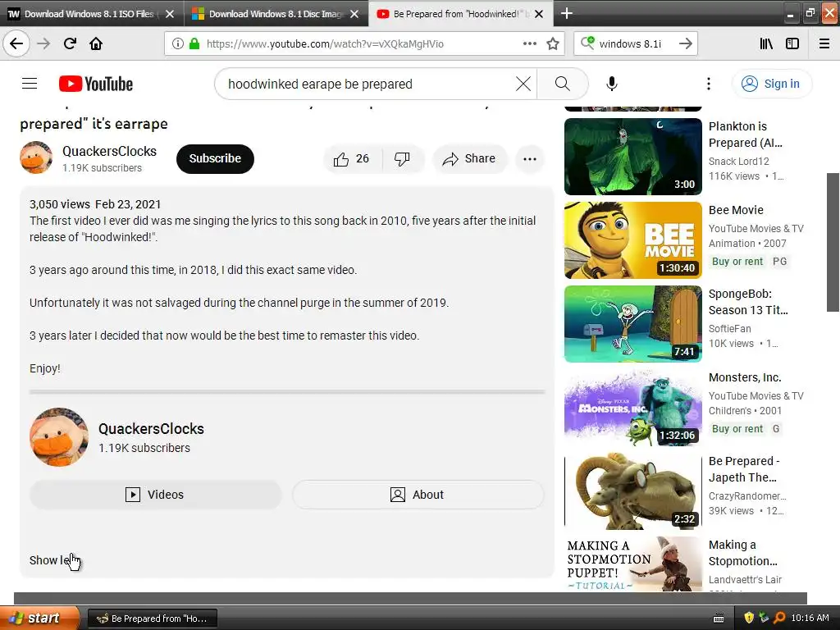Switch to Download Windows 8.1 Disc Image tab

tap(276, 14)
